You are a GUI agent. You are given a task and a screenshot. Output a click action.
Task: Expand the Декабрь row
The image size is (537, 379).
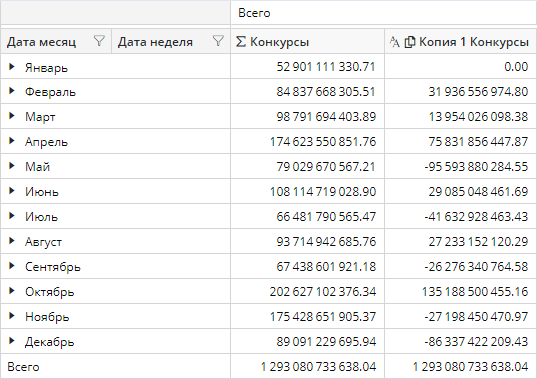pyautogui.click(x=12, y=341)
